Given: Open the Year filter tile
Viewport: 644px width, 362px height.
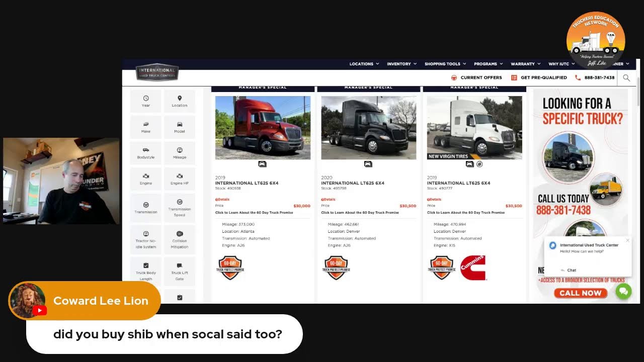Looking at the screenshot, I should click(146, 101).
